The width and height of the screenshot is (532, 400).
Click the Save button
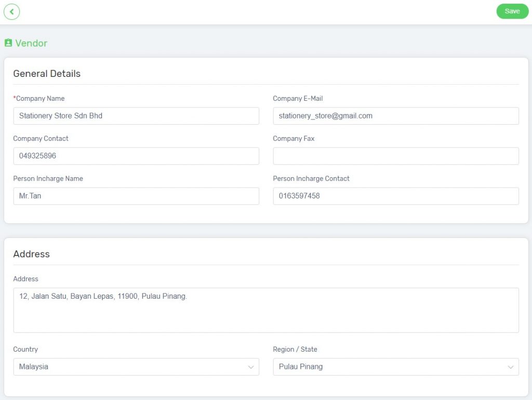tap(512, 11)
